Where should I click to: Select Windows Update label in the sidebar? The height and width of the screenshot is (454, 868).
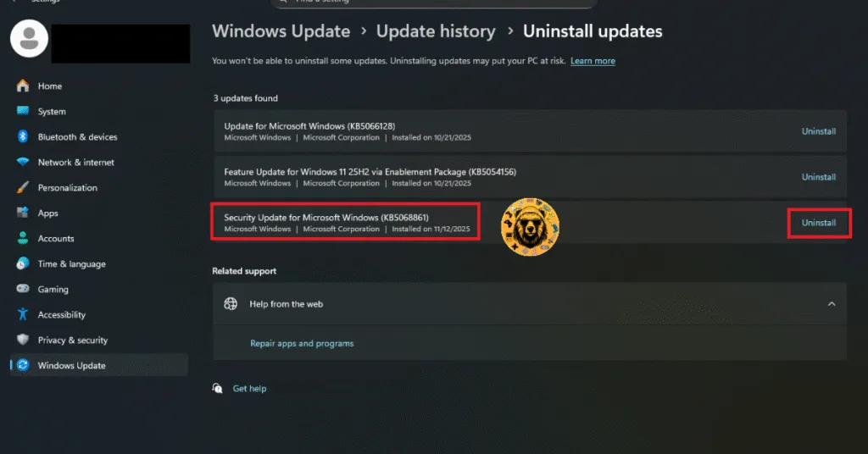(x=71, y=366)
